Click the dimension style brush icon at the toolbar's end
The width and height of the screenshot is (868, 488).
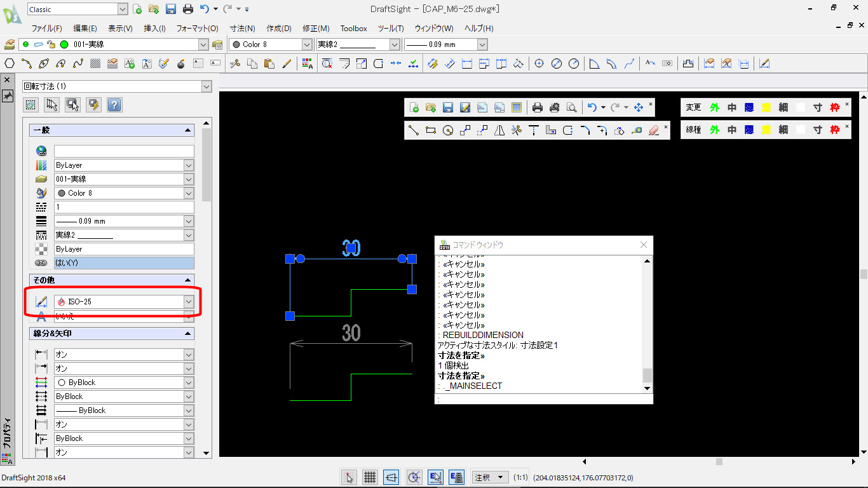coord(764,64)
